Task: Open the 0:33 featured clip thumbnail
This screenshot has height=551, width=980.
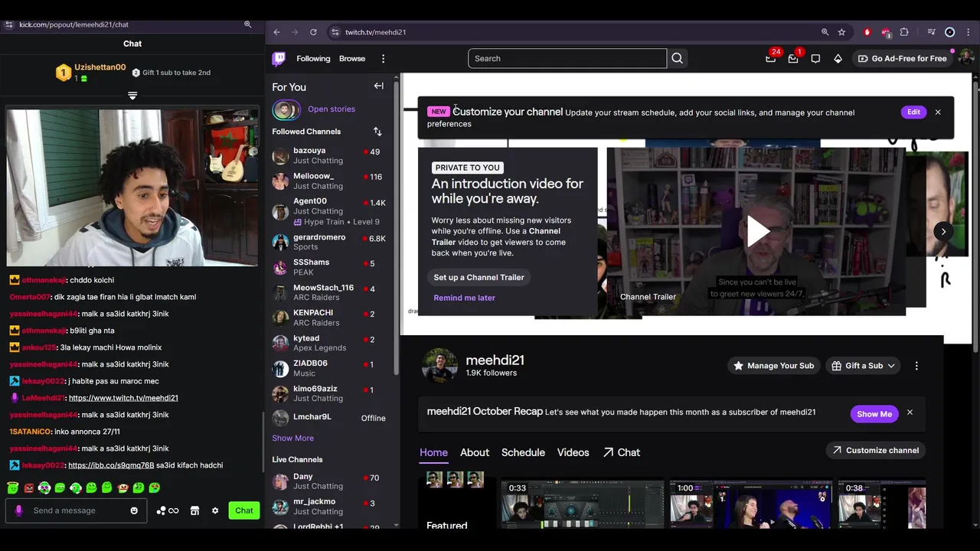Action: 582,504
